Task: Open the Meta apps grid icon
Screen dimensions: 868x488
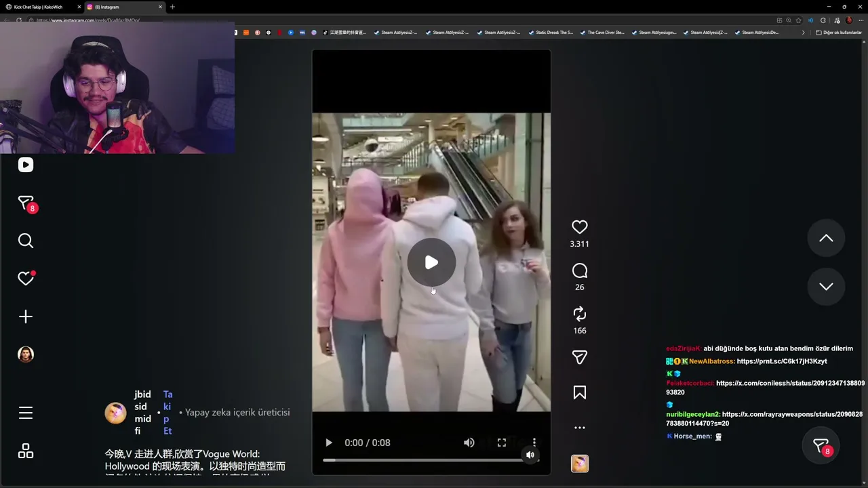Action: (x=26, y=451)
